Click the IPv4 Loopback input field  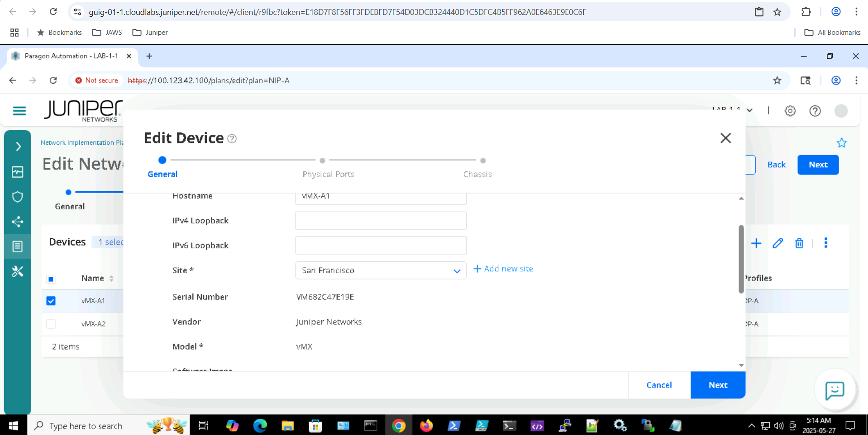[380, 221]
